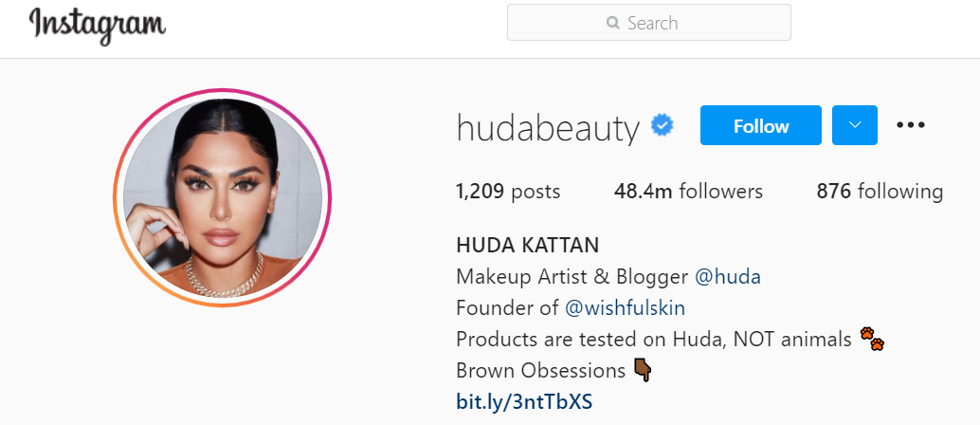The height and width of the screenshot is (425, 980).
Task: Open the @wishfulskin profile link
Action: (625, 308)
